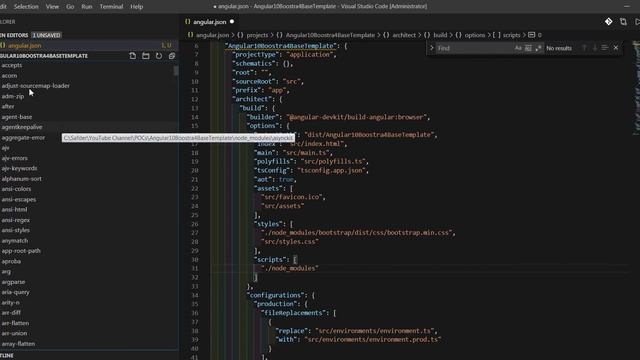Expand the Replace field in Find widget
Screen dimensions: 640x360
click(x=431, y=48)
